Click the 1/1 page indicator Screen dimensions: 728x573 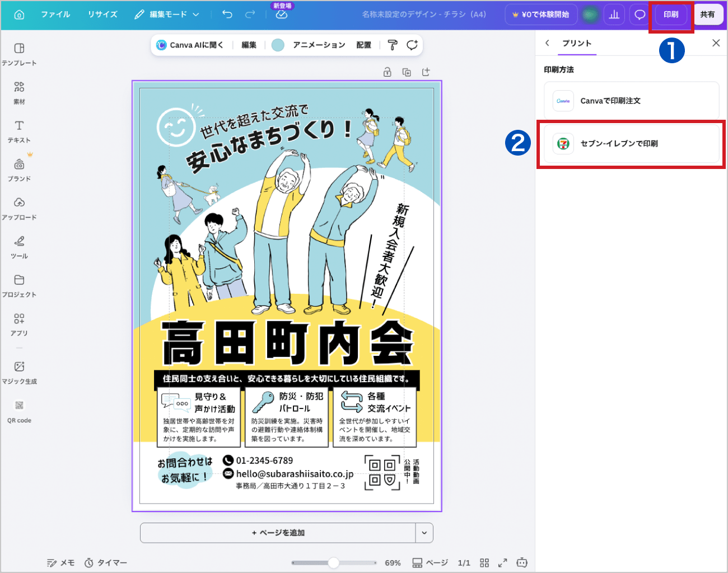tap(464, 563)
